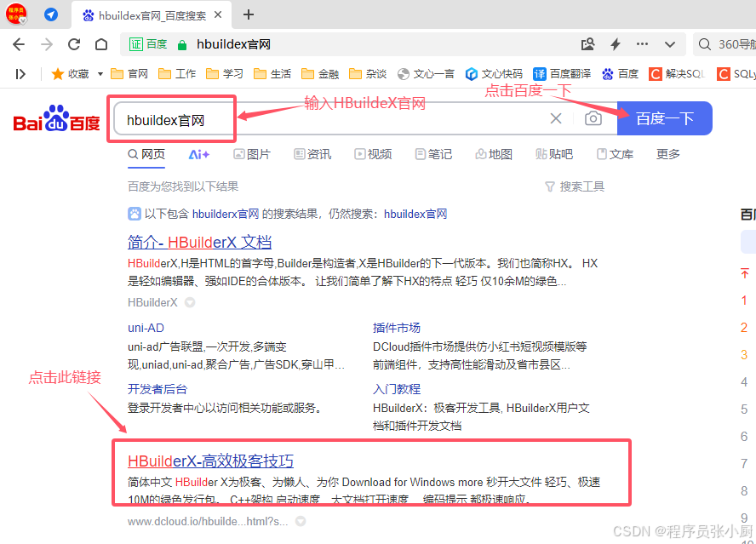Open the address bar three-dots menu
756x544 pixels.
click(x=642, y=44)
